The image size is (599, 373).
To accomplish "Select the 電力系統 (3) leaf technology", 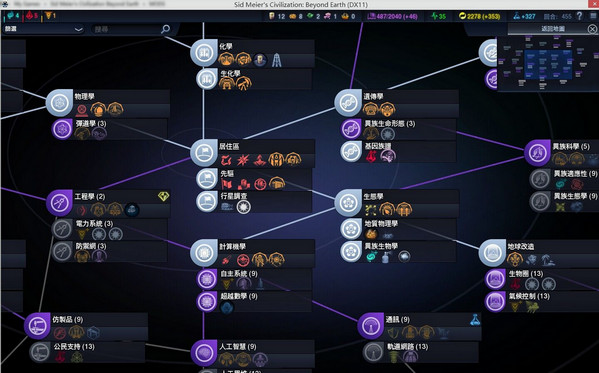I will click(x=109, y=229).
